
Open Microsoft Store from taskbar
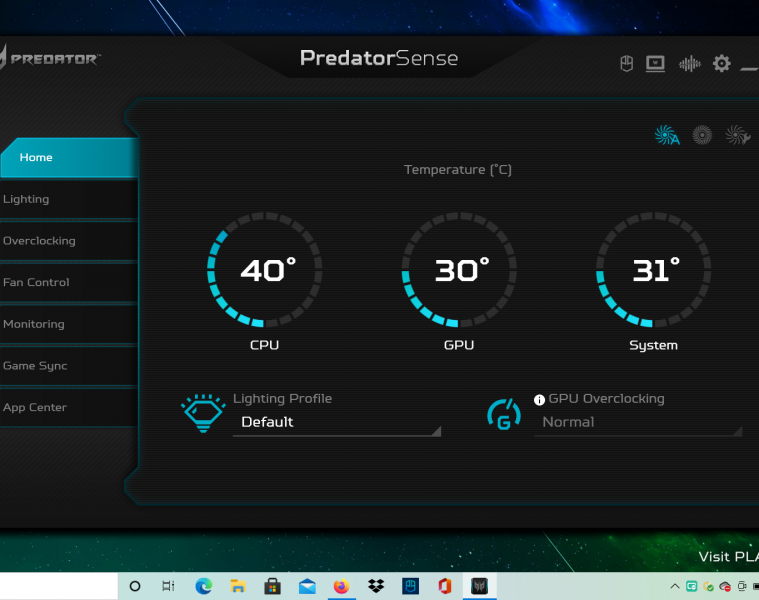(x=273, y=586)
